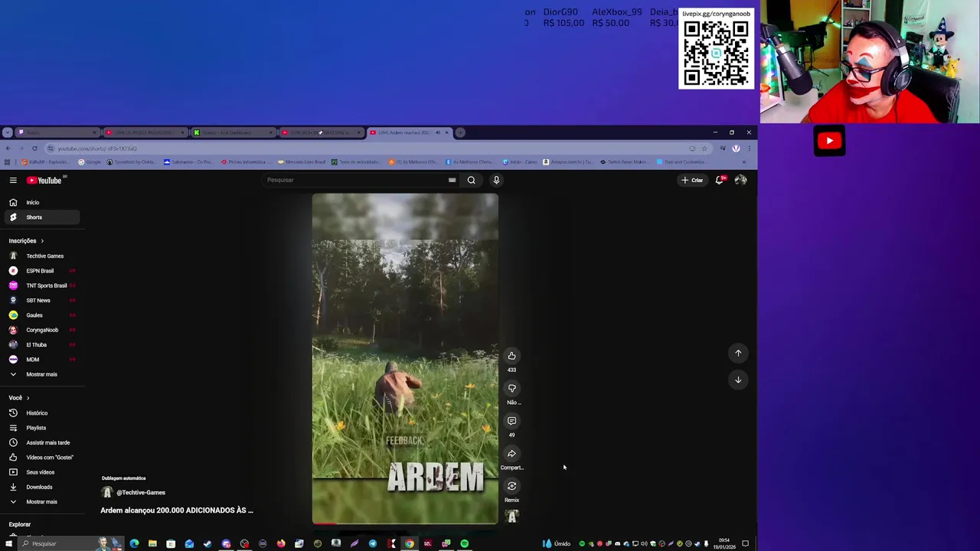Click the Shorts video player showing ARDEM

(405, 358)
